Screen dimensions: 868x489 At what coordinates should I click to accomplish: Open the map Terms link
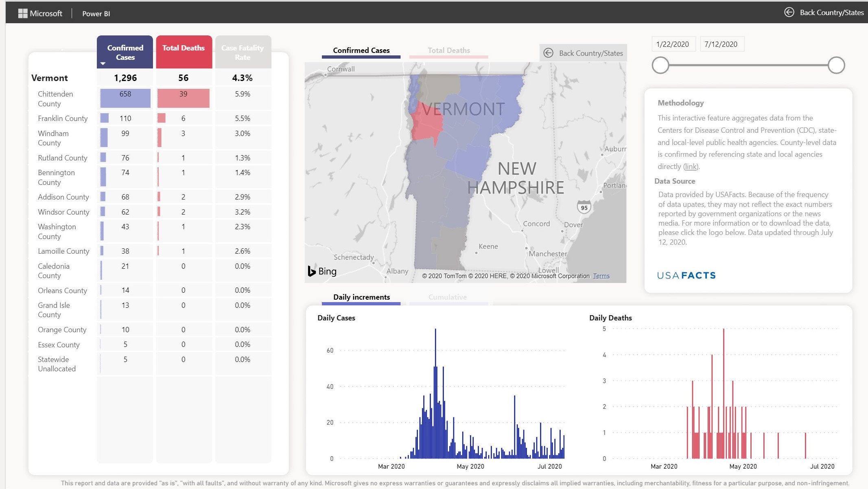[601, 276]
